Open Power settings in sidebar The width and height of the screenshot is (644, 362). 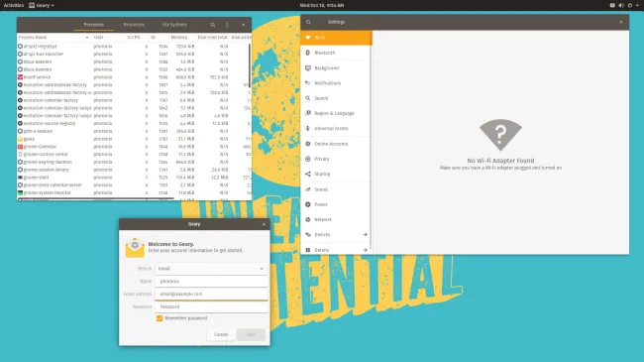click(337, 204)
